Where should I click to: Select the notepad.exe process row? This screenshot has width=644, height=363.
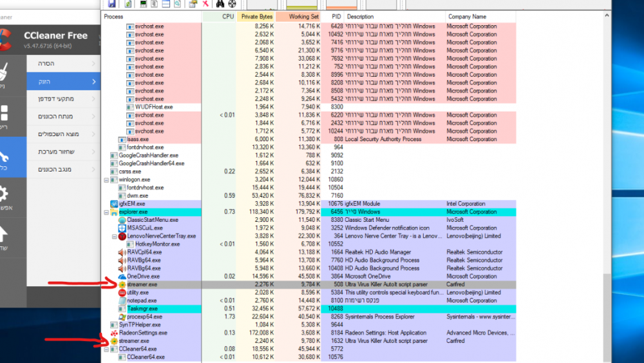pyautogui.click(x=308, y=301)
